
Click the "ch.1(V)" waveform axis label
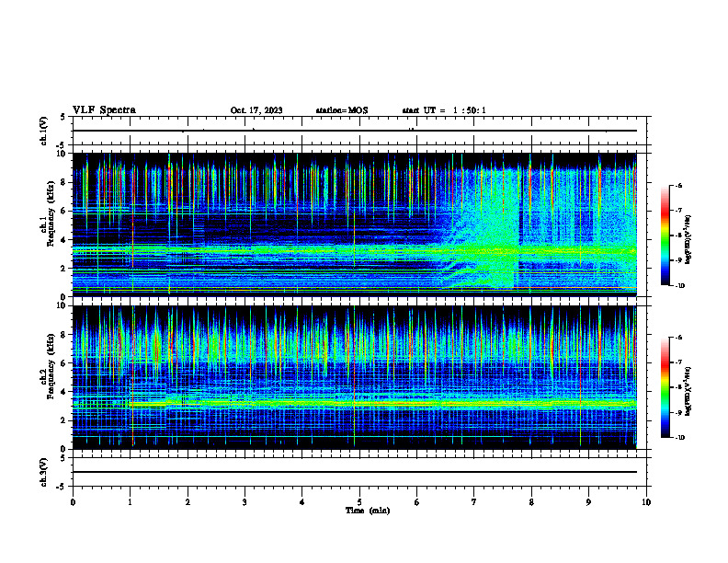(x=43, y=131)
